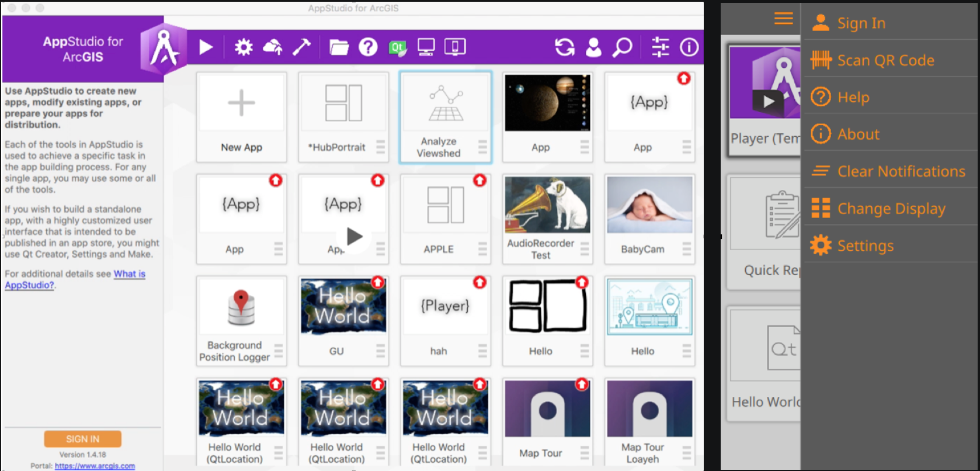980x471 pixels.
Task: Click the AppStudio compass logo
Action: (x=164, y=48)
